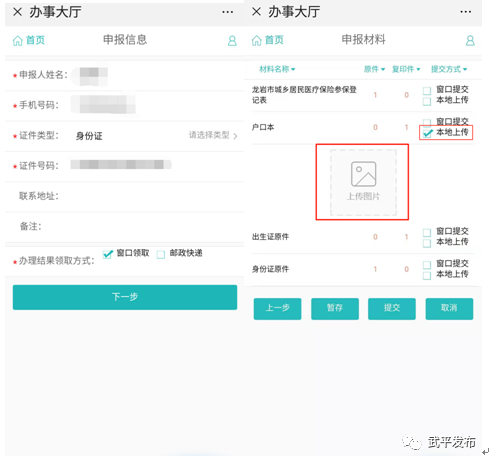Uncheck the 窗口领取 checkbox
The height and width of the screenshot is (464, 491).
108,254
